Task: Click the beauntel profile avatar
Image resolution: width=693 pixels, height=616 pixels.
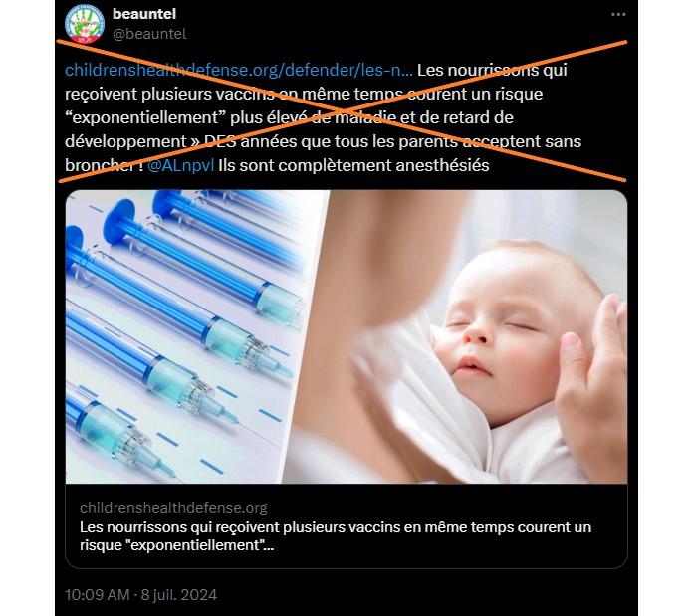Action: [84, 24]
